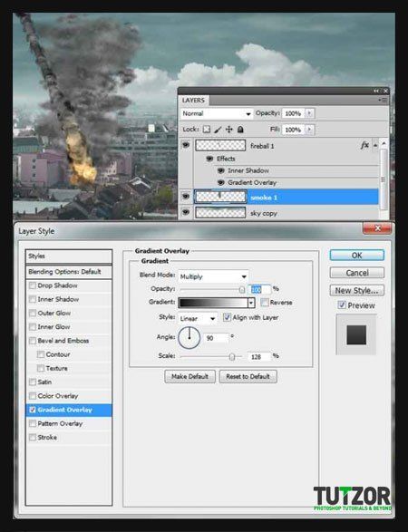
Task: Click the lock position move icon
Action: click(x=229, y=130)
